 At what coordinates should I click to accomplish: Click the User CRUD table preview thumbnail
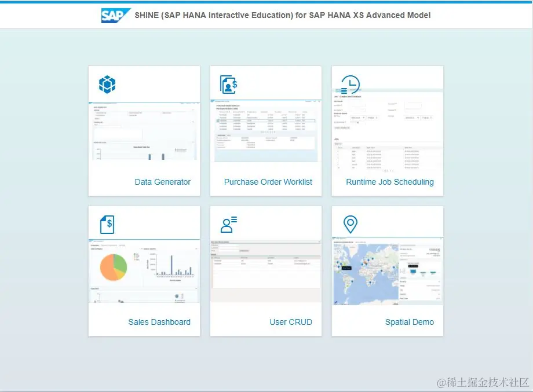coord(266,271)
